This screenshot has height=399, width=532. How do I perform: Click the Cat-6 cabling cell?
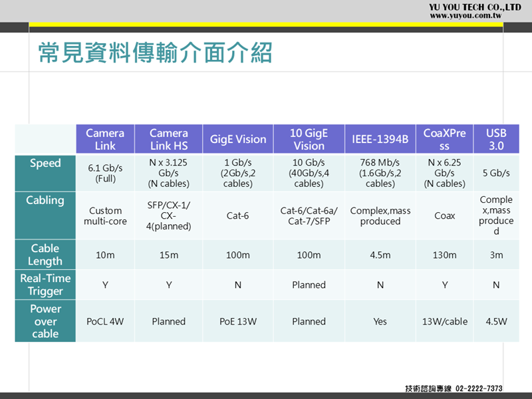(238, 215)
